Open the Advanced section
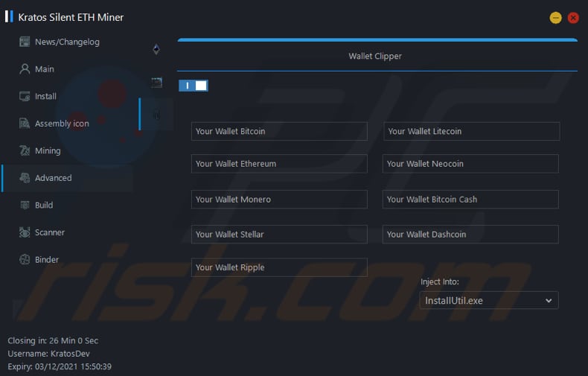Image resolution: width=588 pixels, height=376 pixels. click(68, 178)
